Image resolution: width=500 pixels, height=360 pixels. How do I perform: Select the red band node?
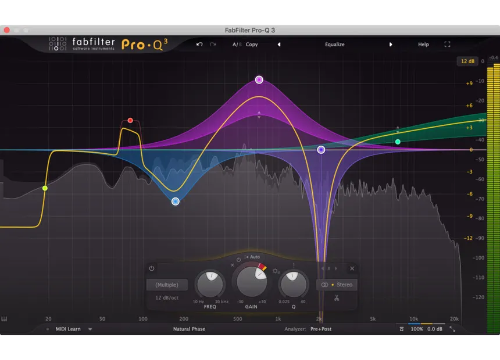[x=130, y=120]
